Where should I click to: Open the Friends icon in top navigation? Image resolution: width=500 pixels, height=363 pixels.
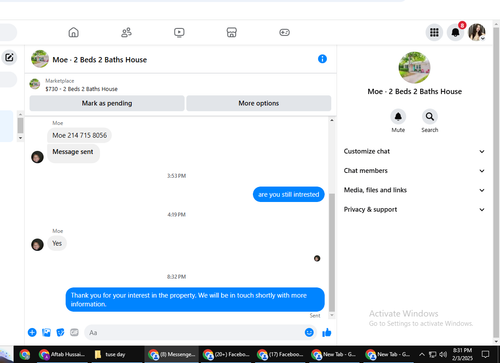126,32
